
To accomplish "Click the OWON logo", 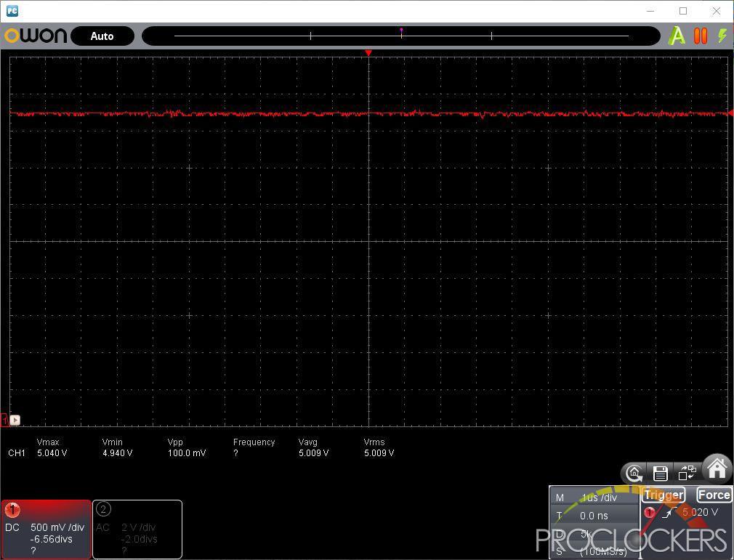I will click(x=36, y=36).
